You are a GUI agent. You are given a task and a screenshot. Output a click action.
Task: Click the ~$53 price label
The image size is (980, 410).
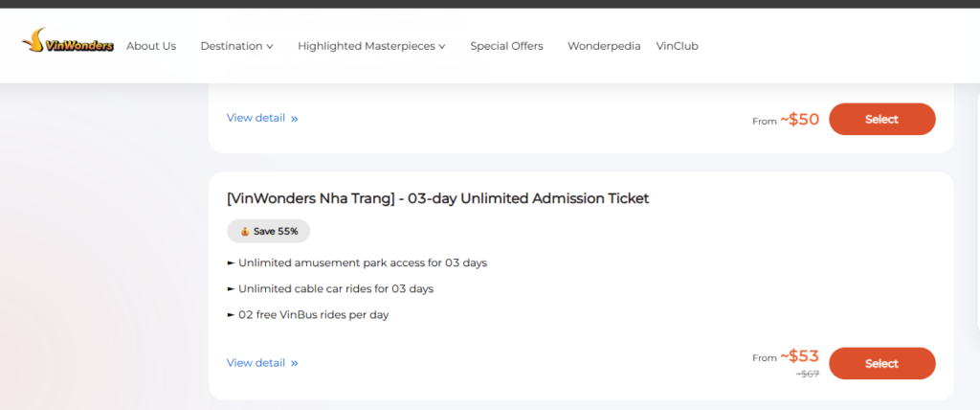pyautogui.click(x=799, y=356)
